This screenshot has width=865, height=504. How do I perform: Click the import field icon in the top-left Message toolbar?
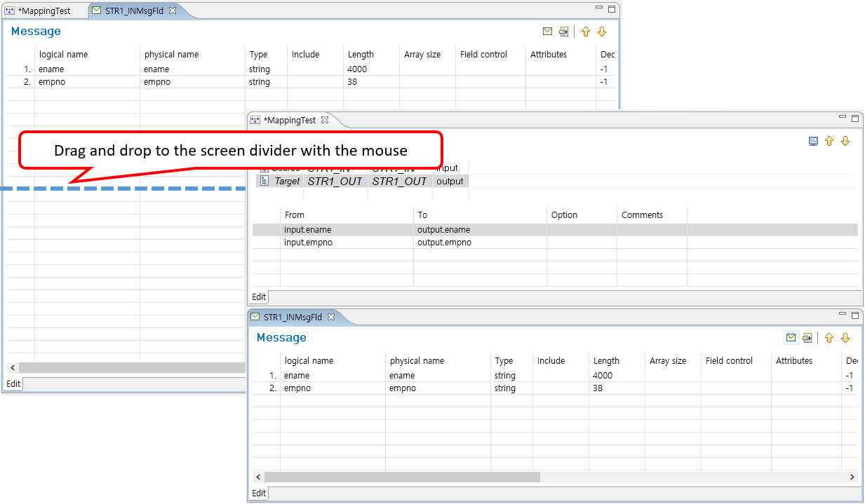[x=563, y=32]
